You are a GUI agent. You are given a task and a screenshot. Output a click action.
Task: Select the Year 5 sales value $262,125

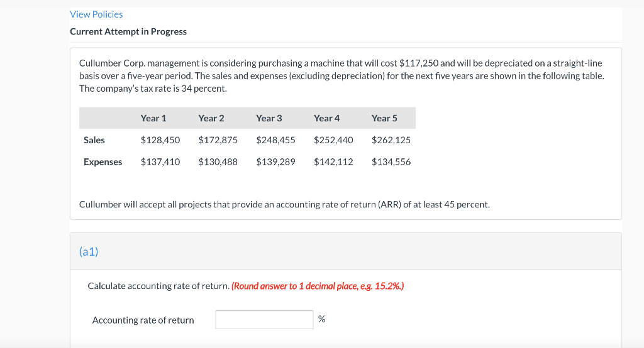click(x=391, y=140)
